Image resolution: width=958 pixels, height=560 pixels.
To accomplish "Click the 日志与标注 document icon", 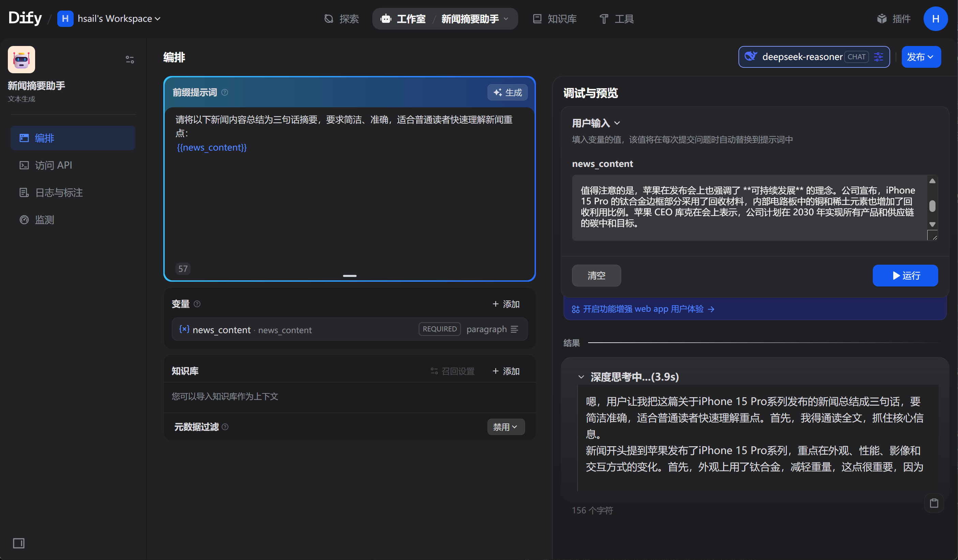I will [x=24, y=192].
